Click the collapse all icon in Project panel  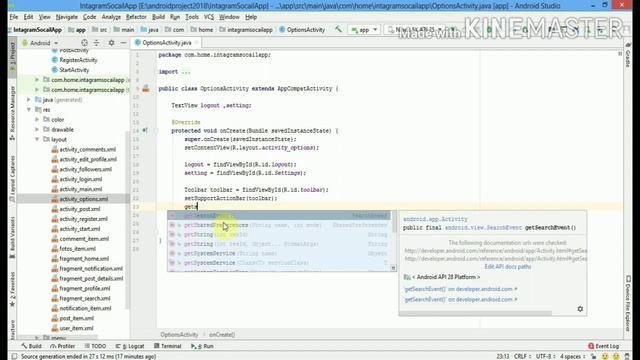(97, 43)
